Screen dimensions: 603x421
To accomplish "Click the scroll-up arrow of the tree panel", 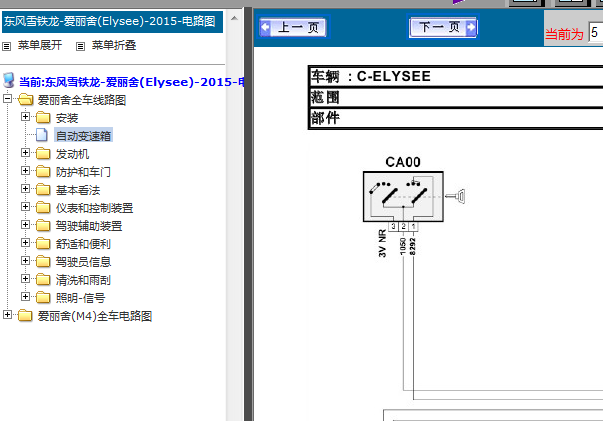I will (x=234, y=18).
